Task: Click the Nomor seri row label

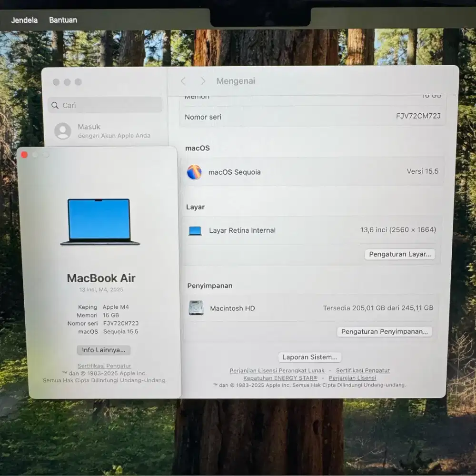Action: (x=203, y=117)
